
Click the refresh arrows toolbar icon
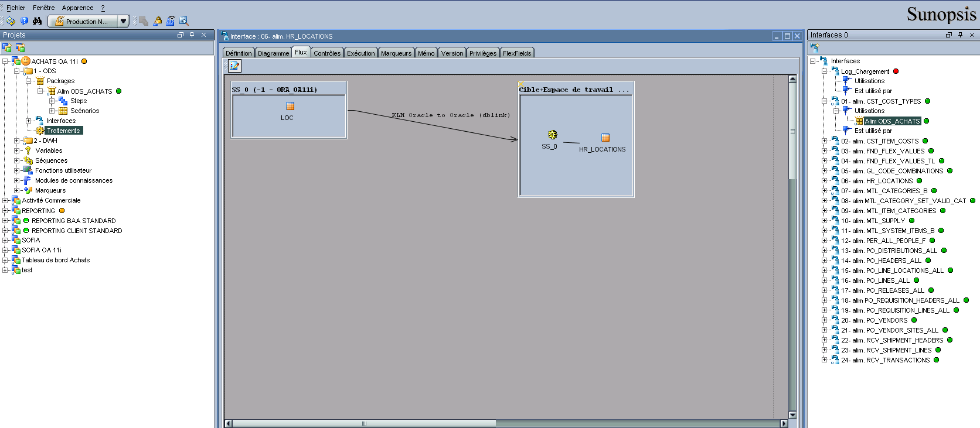pyautogui.click(x=11, y=21)
